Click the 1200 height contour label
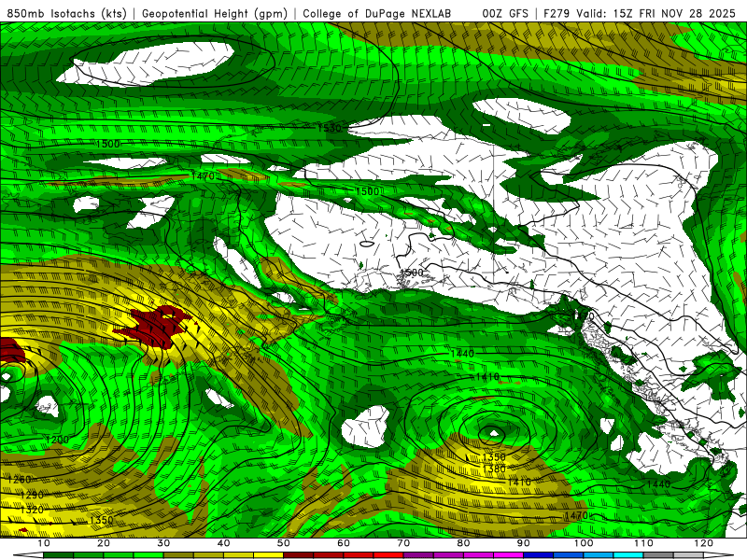Viewport: 747px width, 560px height. [57, 440]
